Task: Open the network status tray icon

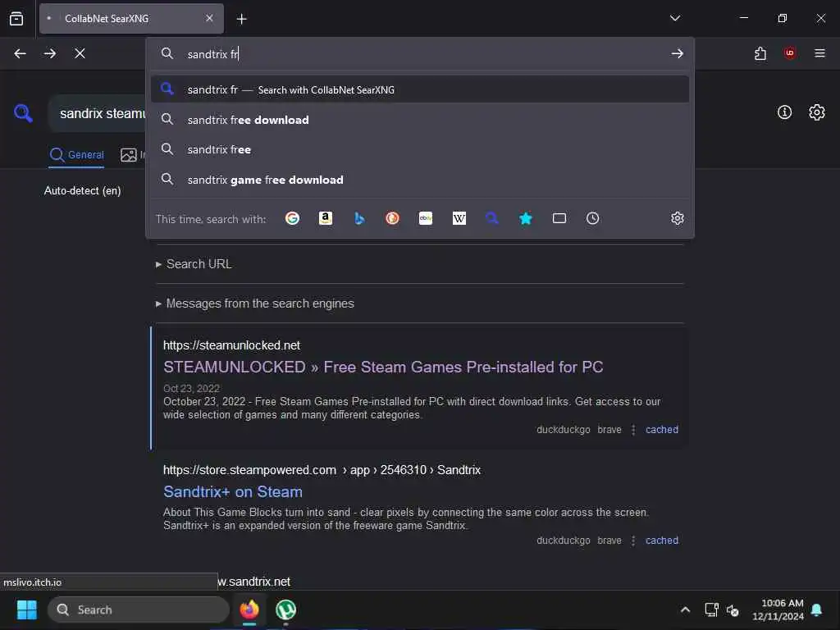Action: 711,609
